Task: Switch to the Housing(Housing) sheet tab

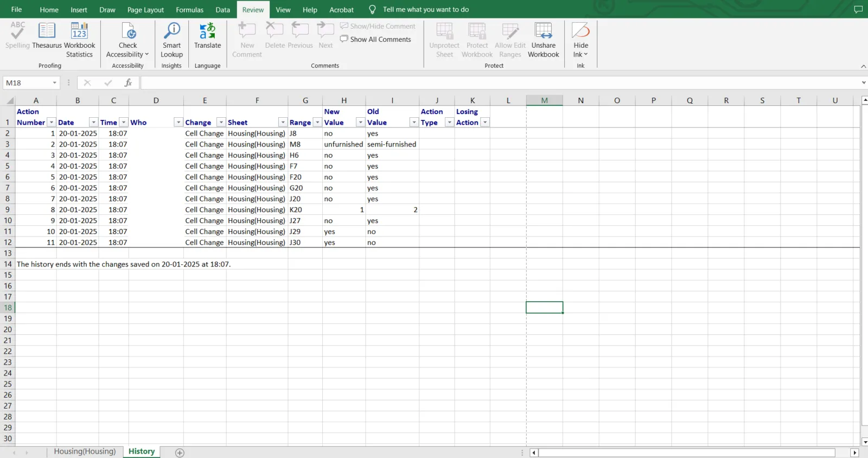Action: [85, 451]
